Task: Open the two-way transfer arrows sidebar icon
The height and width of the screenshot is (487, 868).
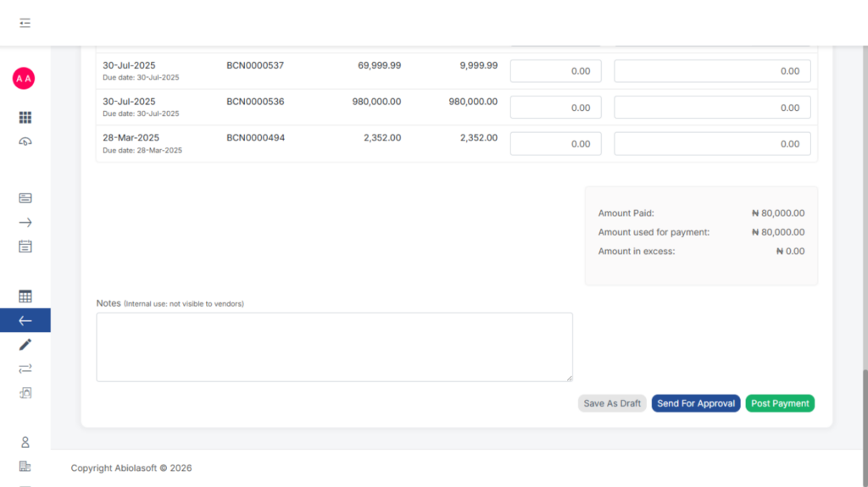Action: coord(25,368)
